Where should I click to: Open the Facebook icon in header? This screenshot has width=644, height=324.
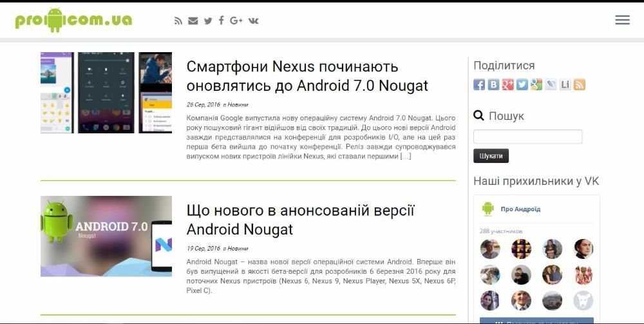point(222,21)
